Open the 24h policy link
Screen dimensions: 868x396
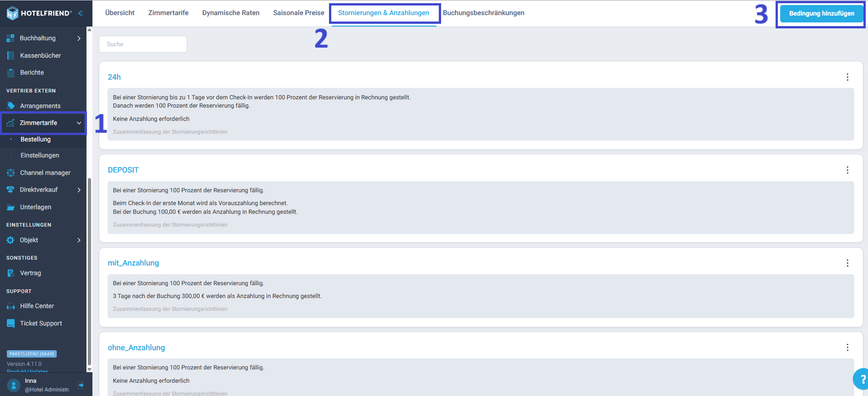(x=114, y=77)
